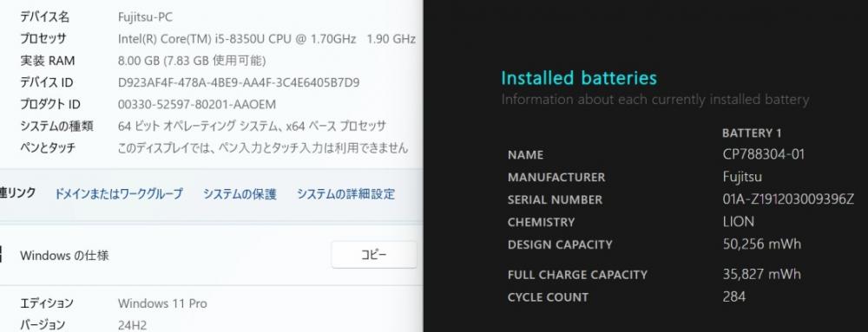Select the cycle count value 284

pos(734,296)
